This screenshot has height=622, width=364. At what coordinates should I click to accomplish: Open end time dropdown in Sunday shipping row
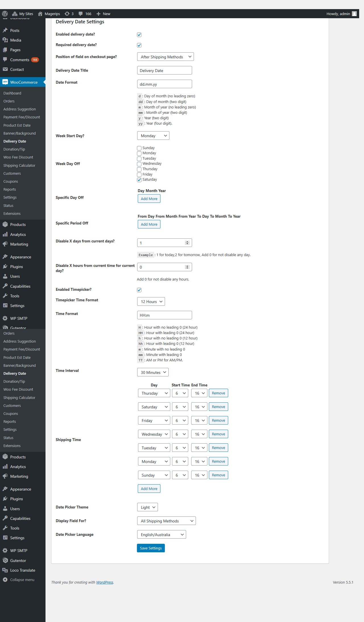199,475
